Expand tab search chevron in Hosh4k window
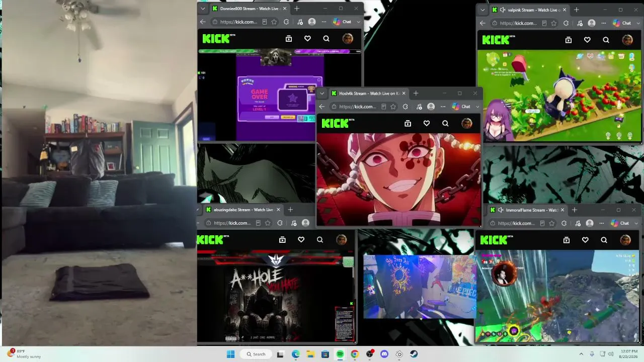644x362 pixels. tap(322, 94)
